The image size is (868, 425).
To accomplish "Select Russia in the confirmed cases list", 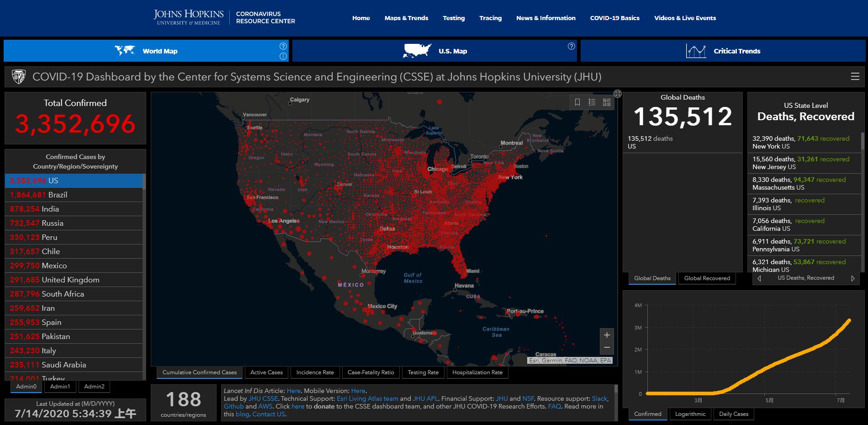I will [74, 223].
